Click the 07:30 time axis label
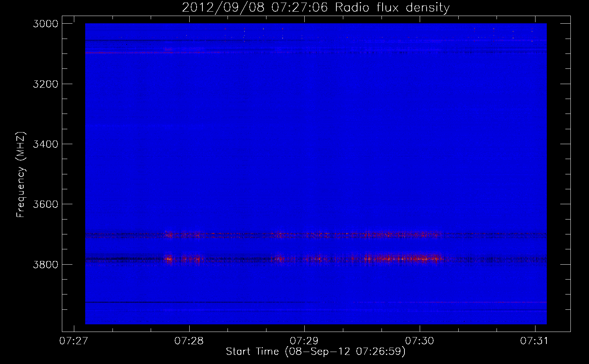This screenshot has height=364, width=589. coord(420,341)
